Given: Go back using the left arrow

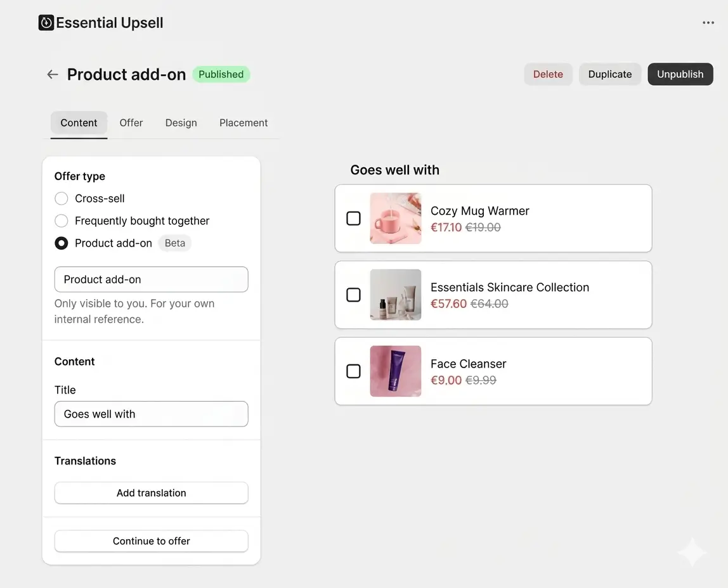Looking at the screenshot, I should coord(53,74).
